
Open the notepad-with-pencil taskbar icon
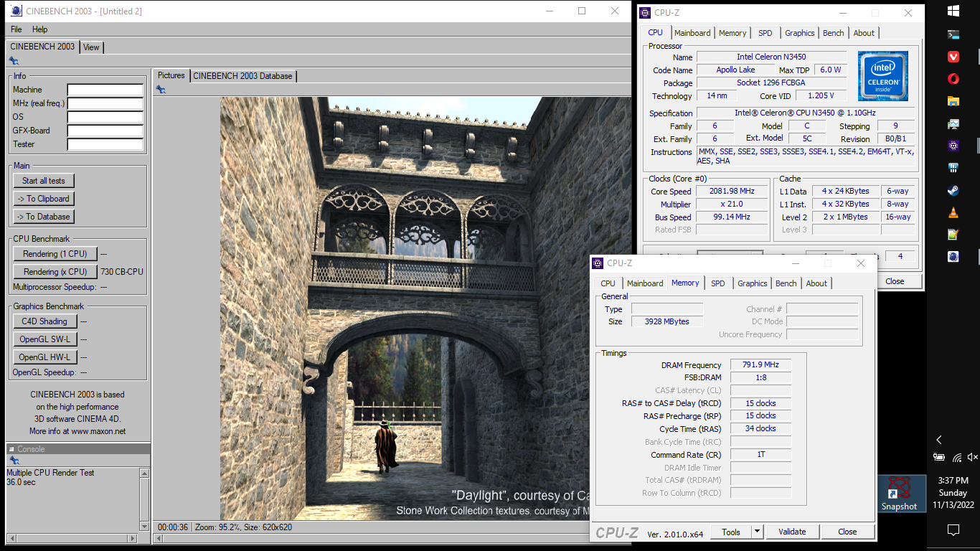coord(953,235)
